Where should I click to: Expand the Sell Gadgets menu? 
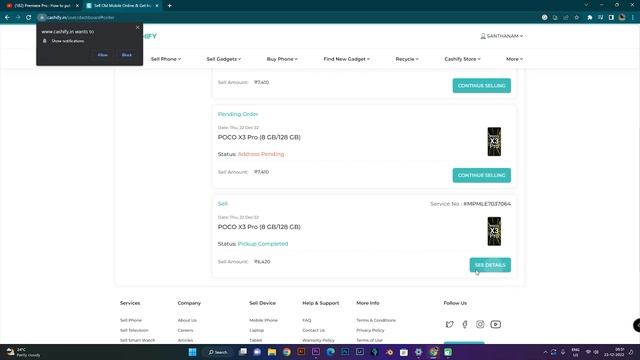[224, 59]
